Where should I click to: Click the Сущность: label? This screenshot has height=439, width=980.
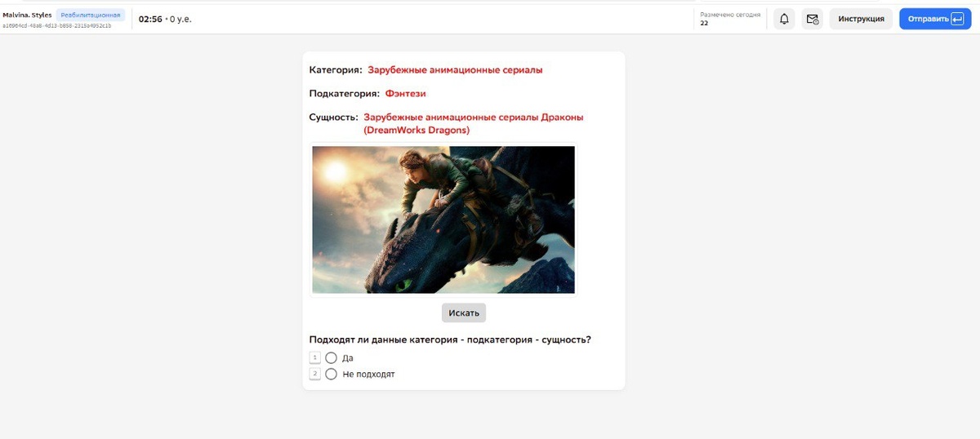click(334, 118)
